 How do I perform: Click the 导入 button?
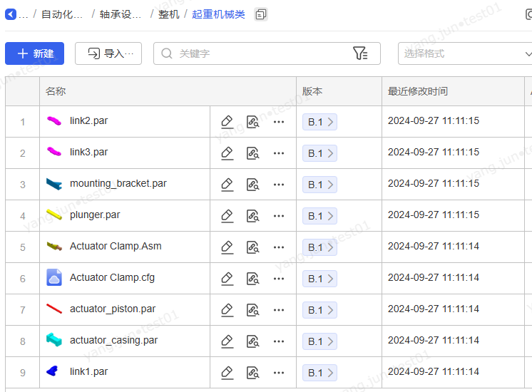[108, 53]
